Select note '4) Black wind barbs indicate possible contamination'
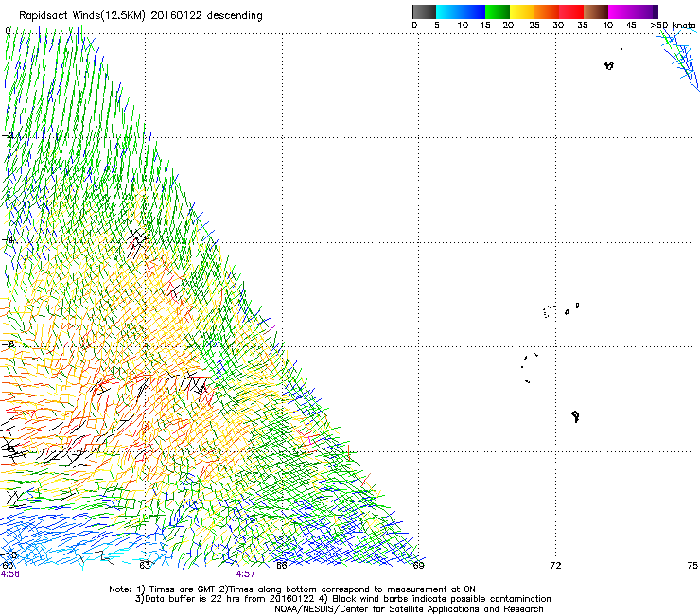 [x=435, y=599]
